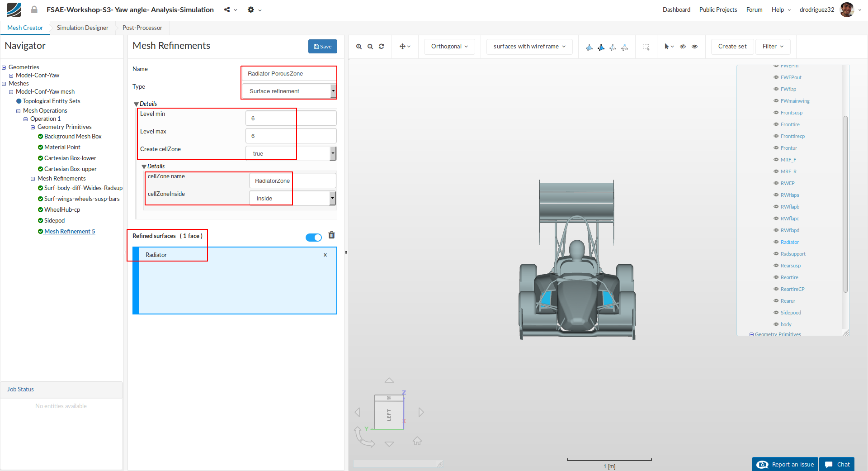868x471 pixels.
Task: Switch to the Simulation Designer tab
Action: [83, 28]
